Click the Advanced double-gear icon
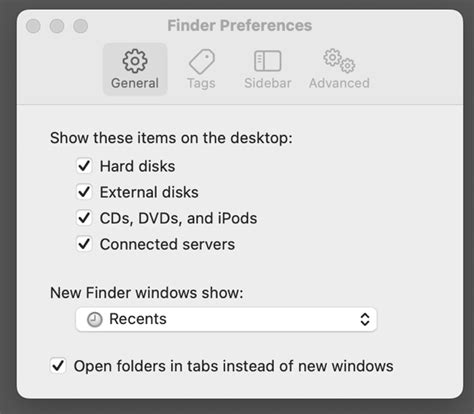474x414 pixels. click(x=339, y=61)
